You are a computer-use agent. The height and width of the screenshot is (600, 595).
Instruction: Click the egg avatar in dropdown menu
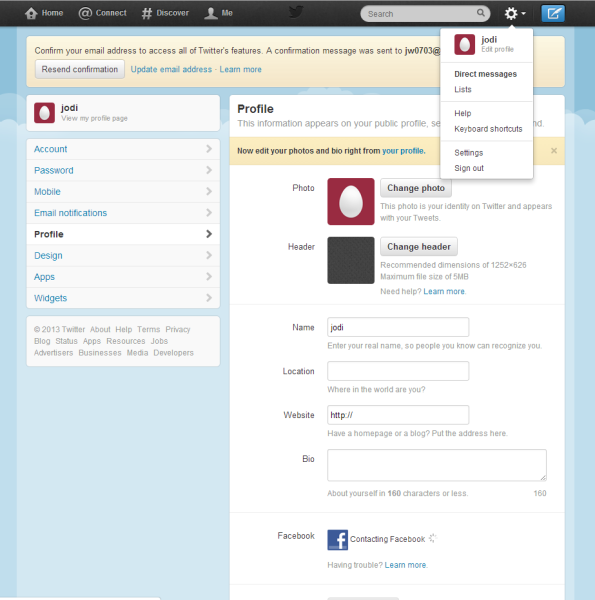tap(465, 44)
